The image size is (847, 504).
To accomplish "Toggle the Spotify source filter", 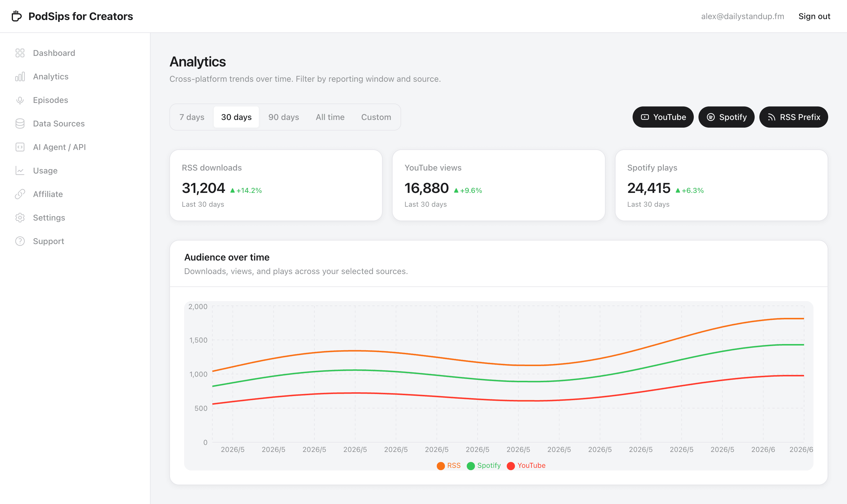I will [726, 117].
